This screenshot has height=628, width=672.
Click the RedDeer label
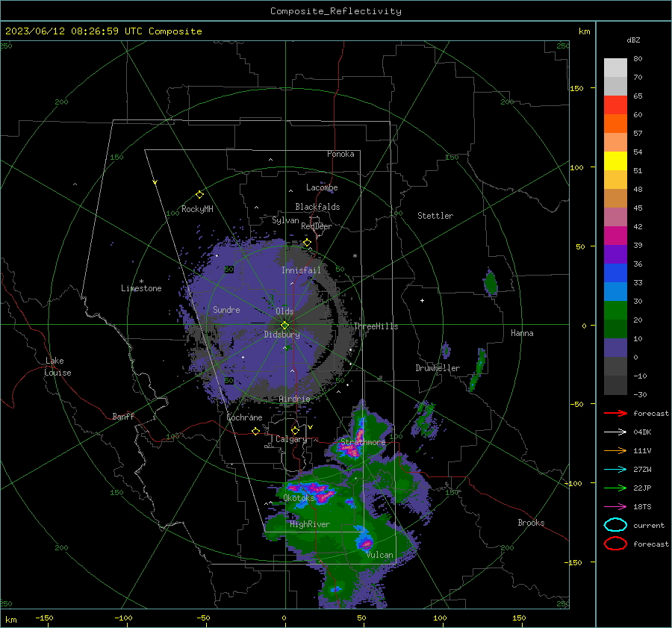(x=317, y=226)
